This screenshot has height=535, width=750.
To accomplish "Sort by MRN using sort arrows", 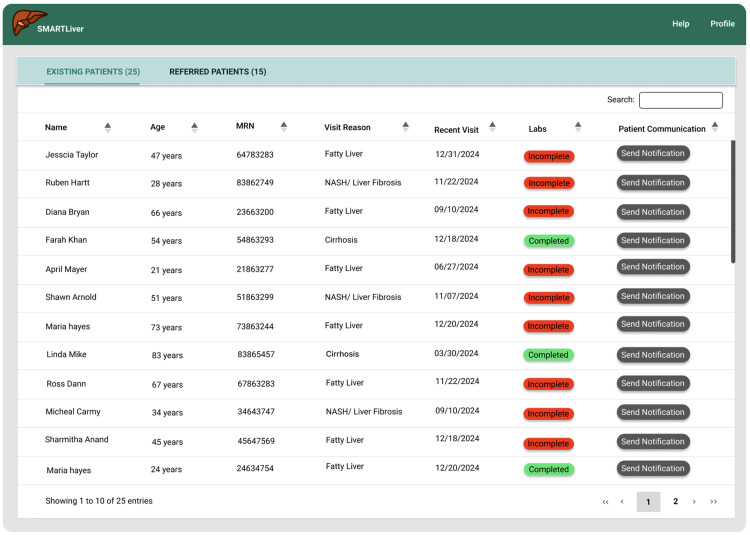I will click(284, 126).
